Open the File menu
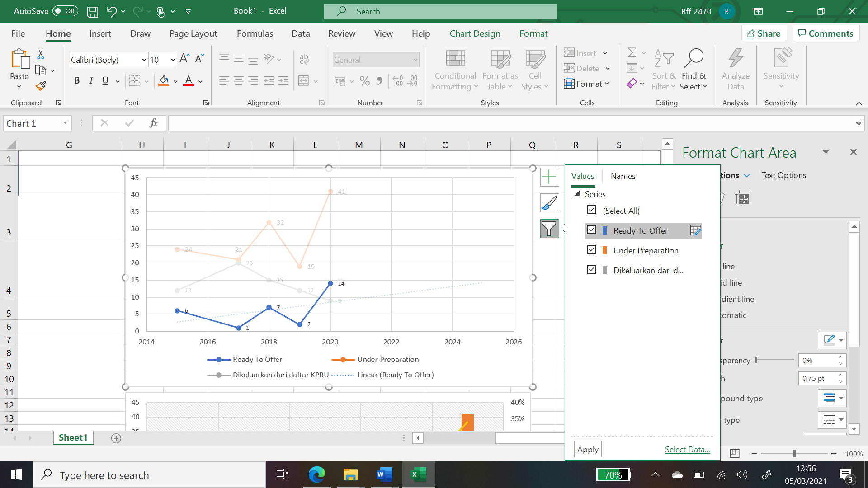868x488 pixels. click(18, 34)
